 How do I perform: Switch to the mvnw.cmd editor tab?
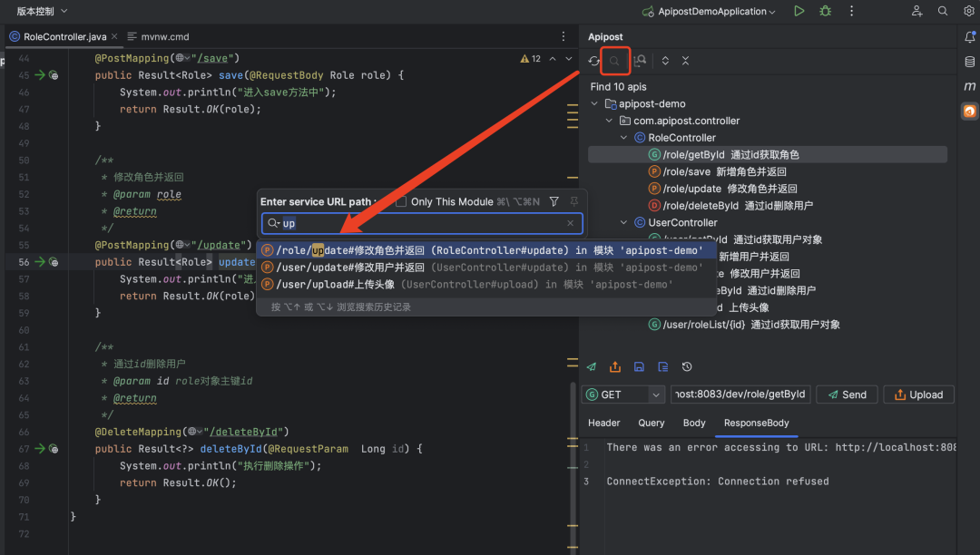[x=158, y=37]
